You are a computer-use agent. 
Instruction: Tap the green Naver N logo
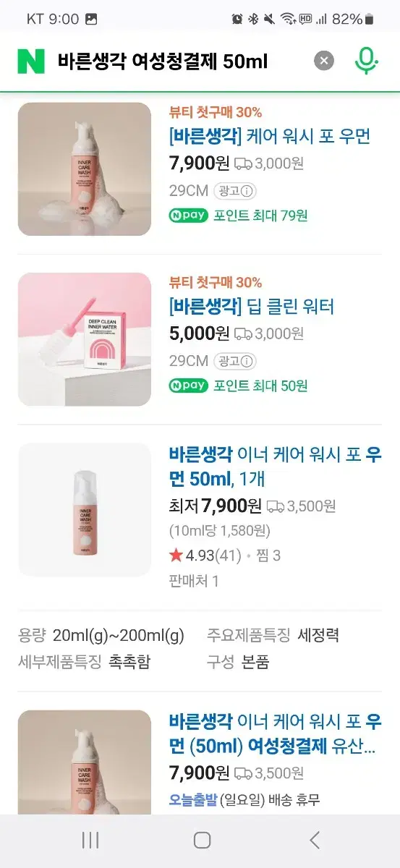(31, 61)
